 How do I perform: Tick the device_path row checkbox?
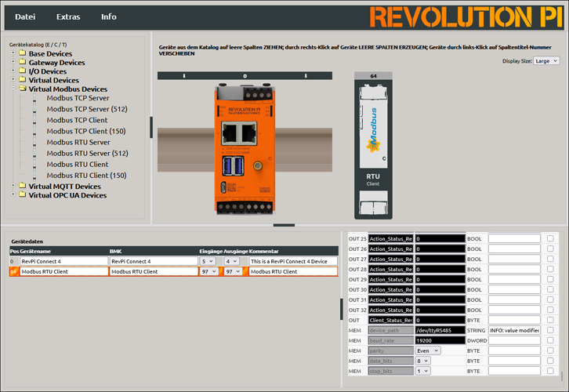coord(550,330)
